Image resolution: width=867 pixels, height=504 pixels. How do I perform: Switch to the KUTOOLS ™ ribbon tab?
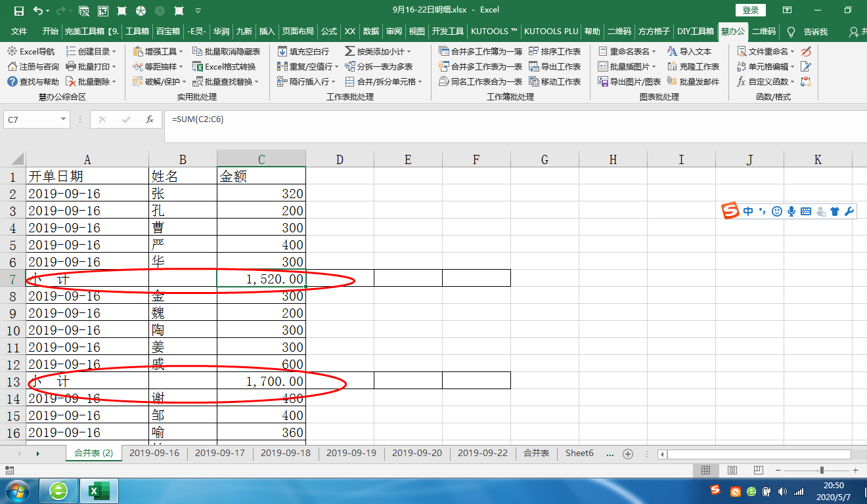tap(494, 31)
